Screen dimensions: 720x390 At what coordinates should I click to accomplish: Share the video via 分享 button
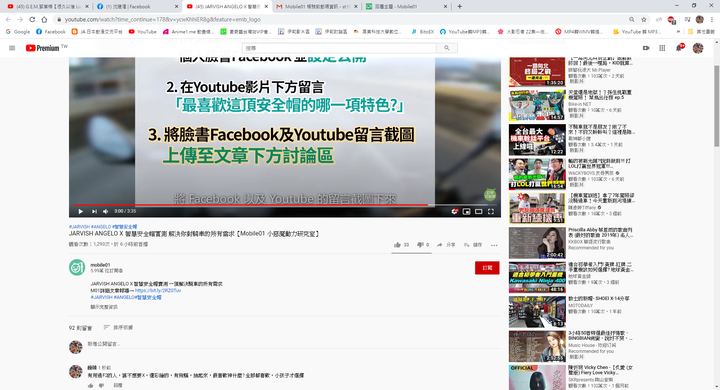tap(446, 245)
